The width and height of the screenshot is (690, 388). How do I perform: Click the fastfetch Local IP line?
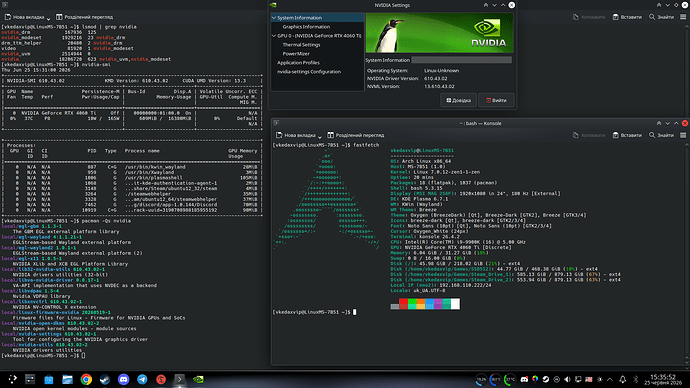click(441, 285)
